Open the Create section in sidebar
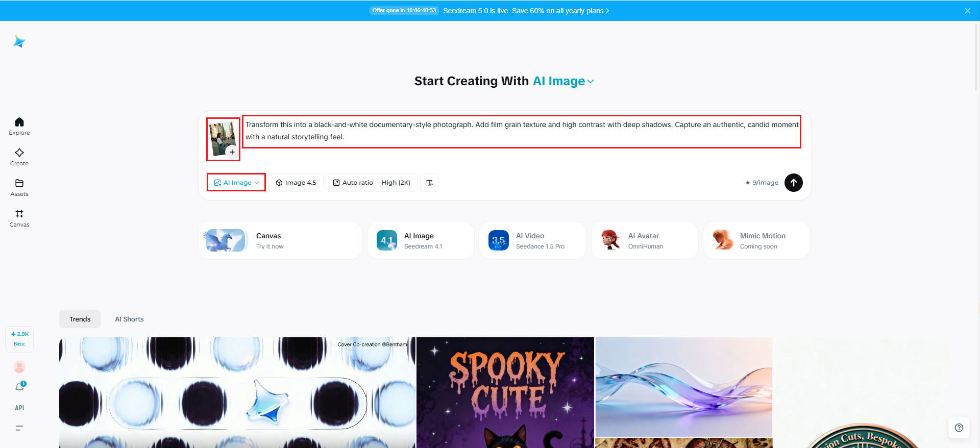Screen dimensions: 980x448 [x=19, y=157]
